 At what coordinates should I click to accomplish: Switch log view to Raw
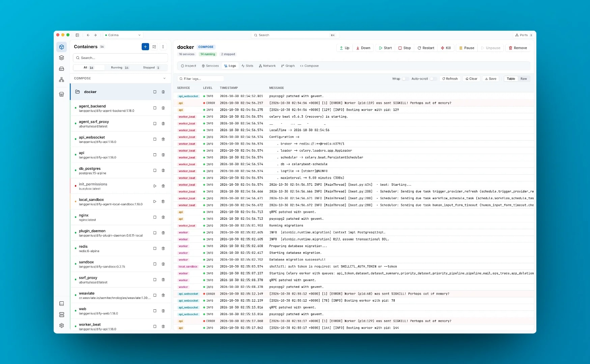pos(524,79)
